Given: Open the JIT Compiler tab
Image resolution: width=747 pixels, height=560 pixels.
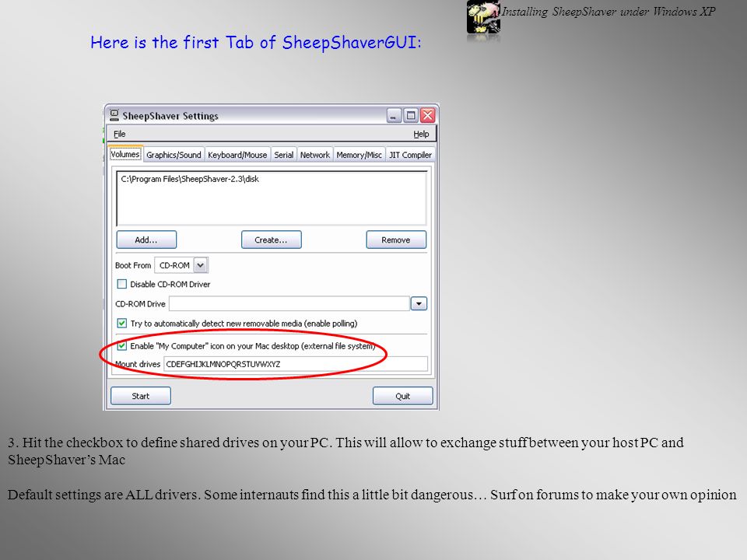Looking at the screenshot, I should 410,155.
